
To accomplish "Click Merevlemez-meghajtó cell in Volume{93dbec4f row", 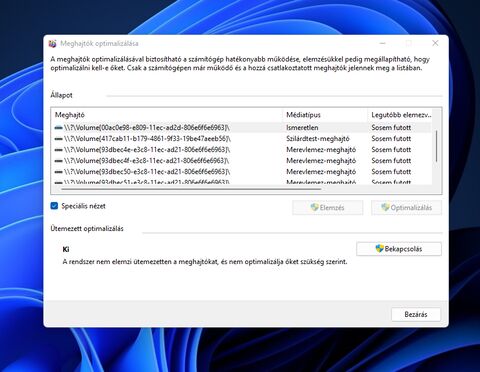I will (321, 161).
